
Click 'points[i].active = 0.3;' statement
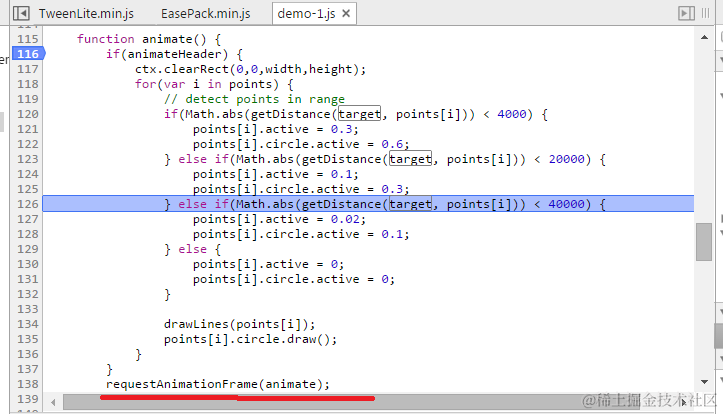tap(276, 129)
